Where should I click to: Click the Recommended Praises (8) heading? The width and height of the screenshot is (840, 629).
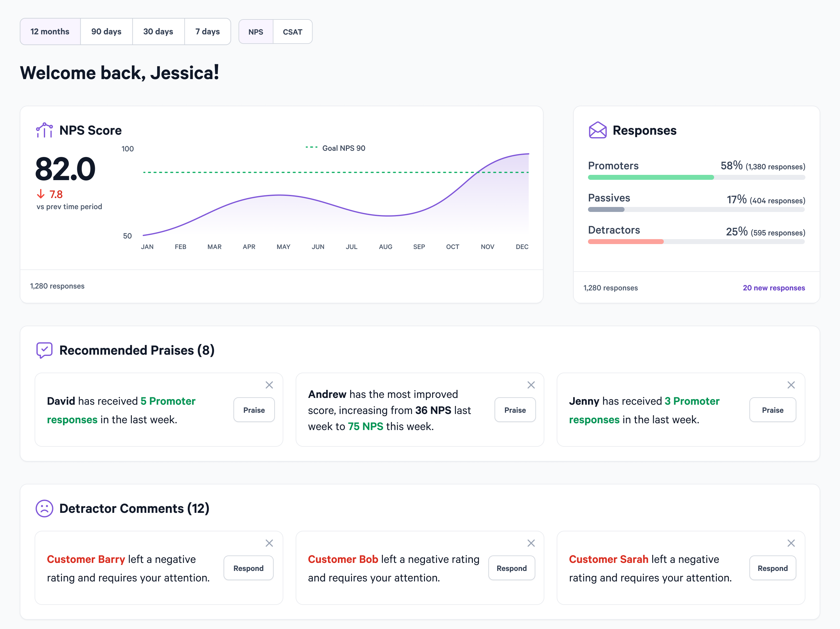pos(137,350)
